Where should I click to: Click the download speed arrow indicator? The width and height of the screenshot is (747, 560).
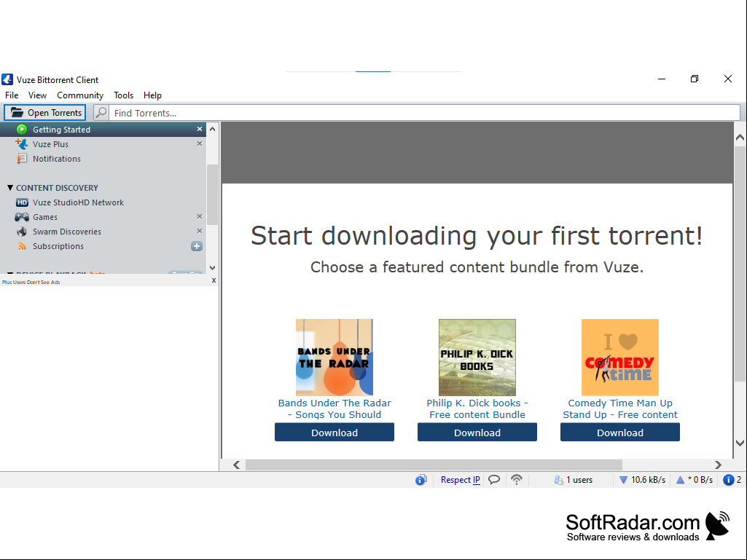(x=623, y=480)
